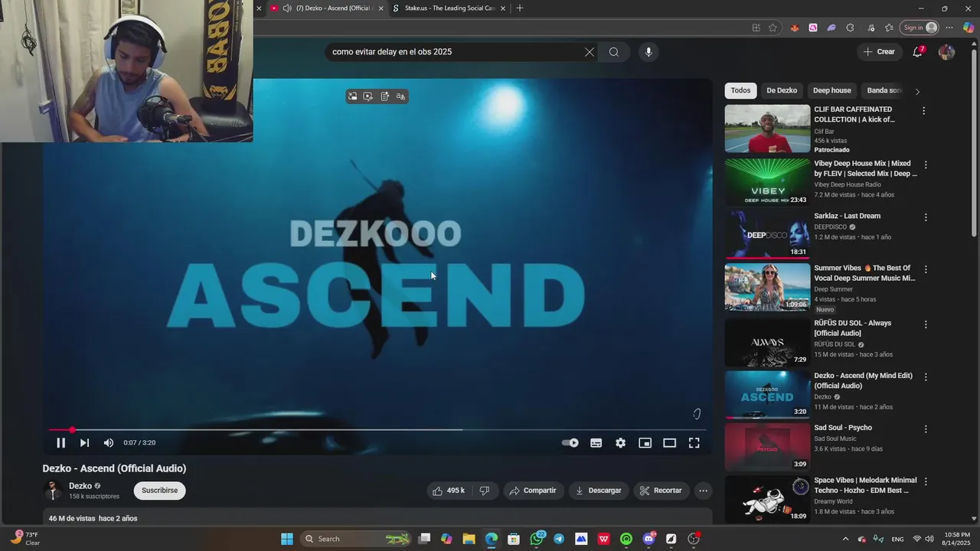Click the YouTube search magnifier button
Viewport: 980px width, 551px height.
(614, 52)
